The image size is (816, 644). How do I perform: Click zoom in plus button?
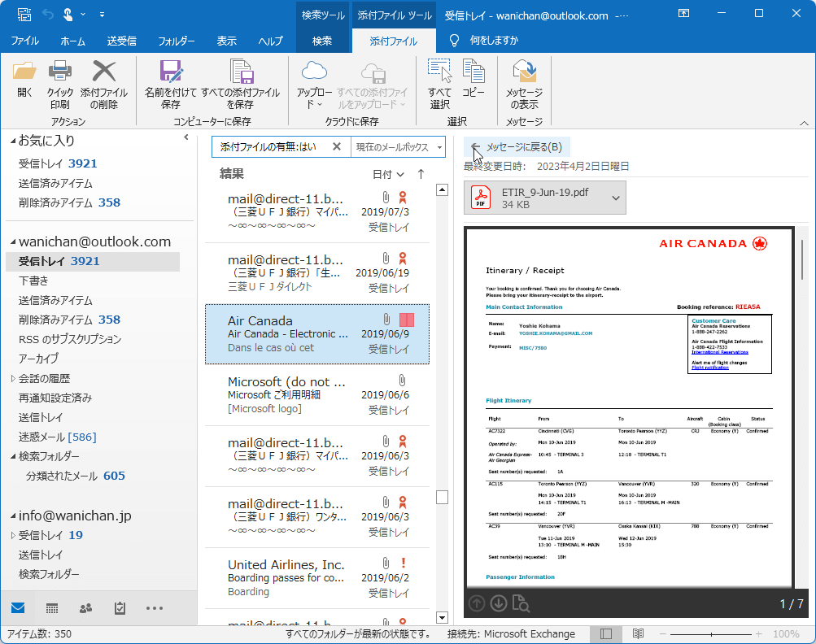tap(759, 634)
